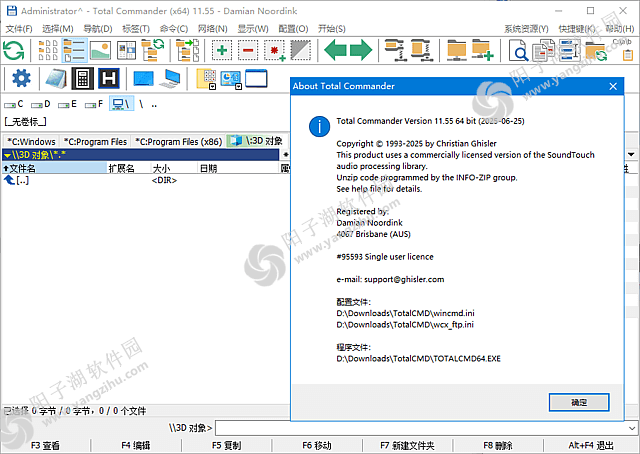Switch to brief file list view icon
Viewport: 640px width, 454px height.
[48, 51]
